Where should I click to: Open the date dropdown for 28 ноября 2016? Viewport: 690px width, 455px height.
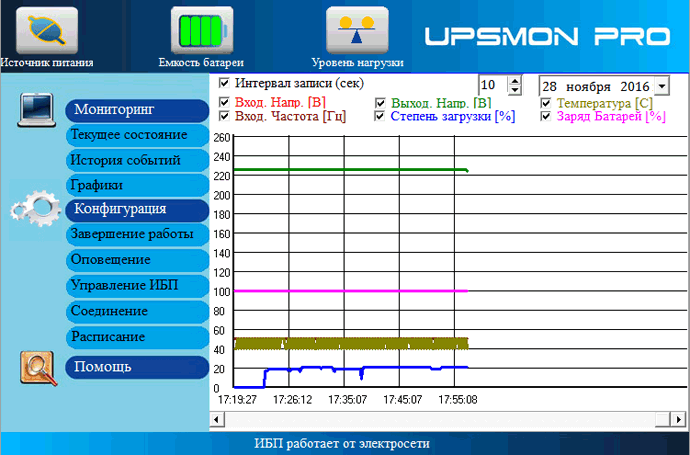tap(662, 86)
